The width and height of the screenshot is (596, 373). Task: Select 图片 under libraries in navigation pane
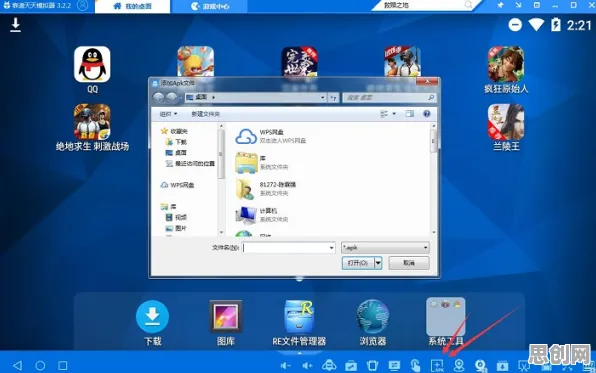point(176,229)
